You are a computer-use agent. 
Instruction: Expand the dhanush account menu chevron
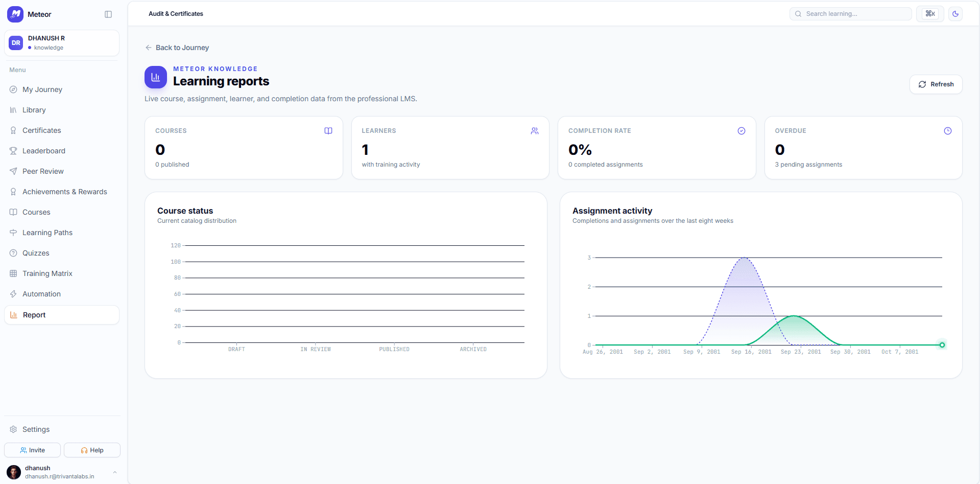115,472
